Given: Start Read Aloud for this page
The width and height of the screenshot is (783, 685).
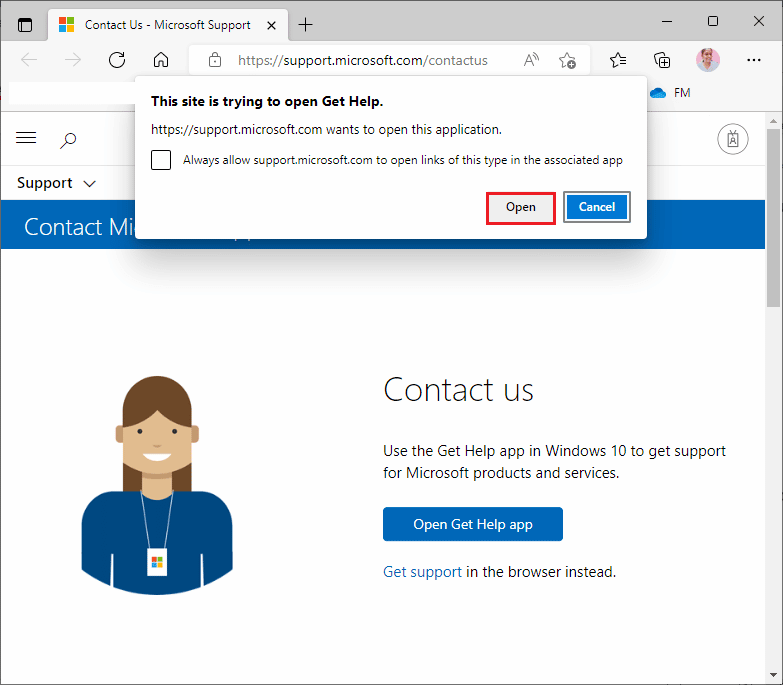Looking at the screenshot, I should [531, 60].
